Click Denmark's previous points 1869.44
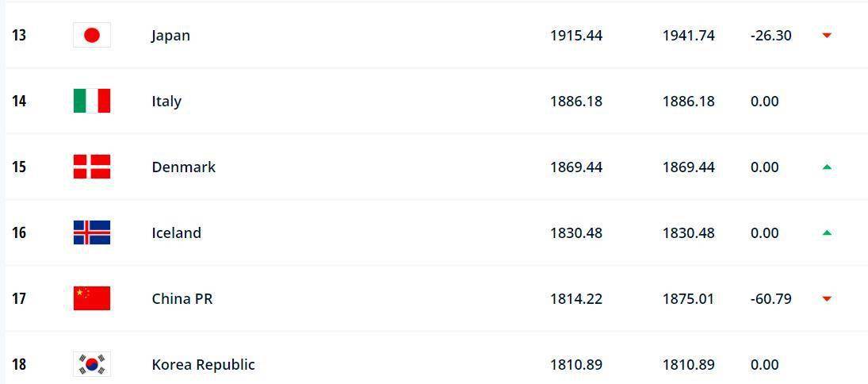 pos(689,167)
